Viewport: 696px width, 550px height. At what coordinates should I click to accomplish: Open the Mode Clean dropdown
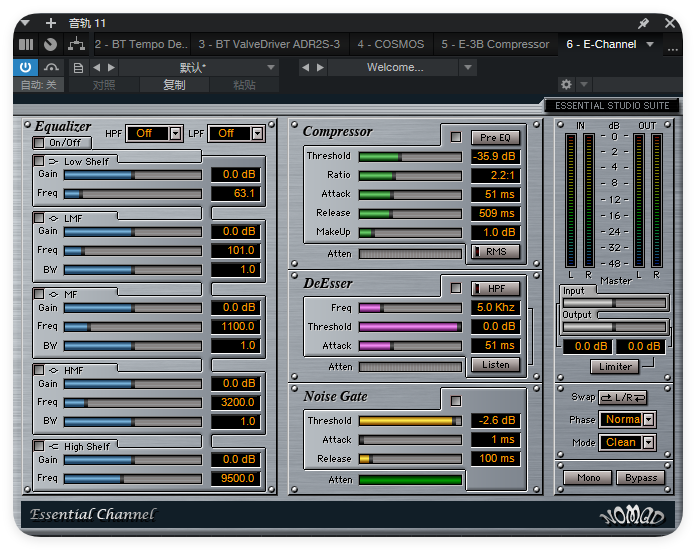tap(627, 443)
